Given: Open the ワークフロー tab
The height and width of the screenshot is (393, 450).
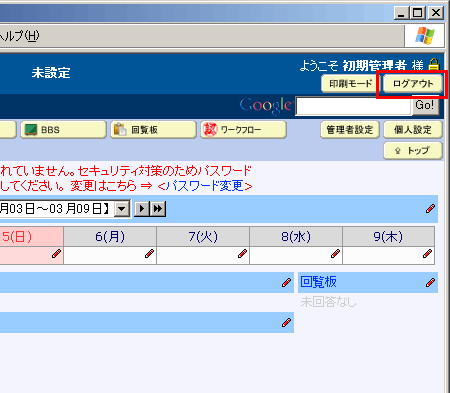Looking at the screenshot, I should click(243, 130).
